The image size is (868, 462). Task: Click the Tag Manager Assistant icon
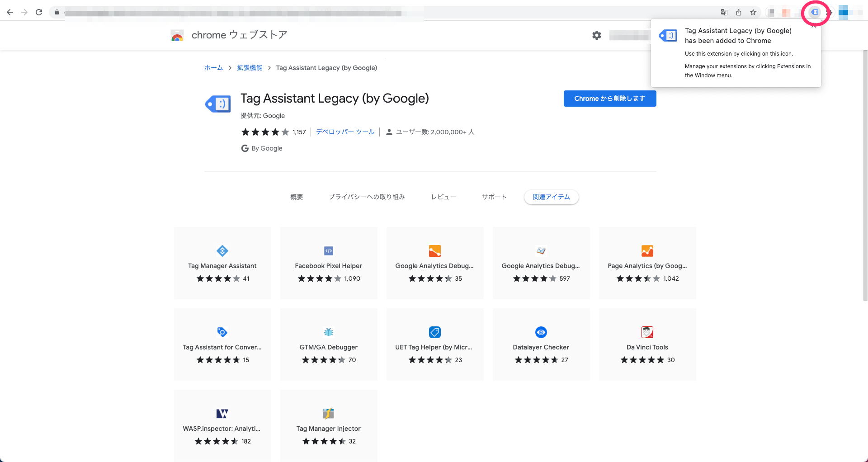(222, 251)
